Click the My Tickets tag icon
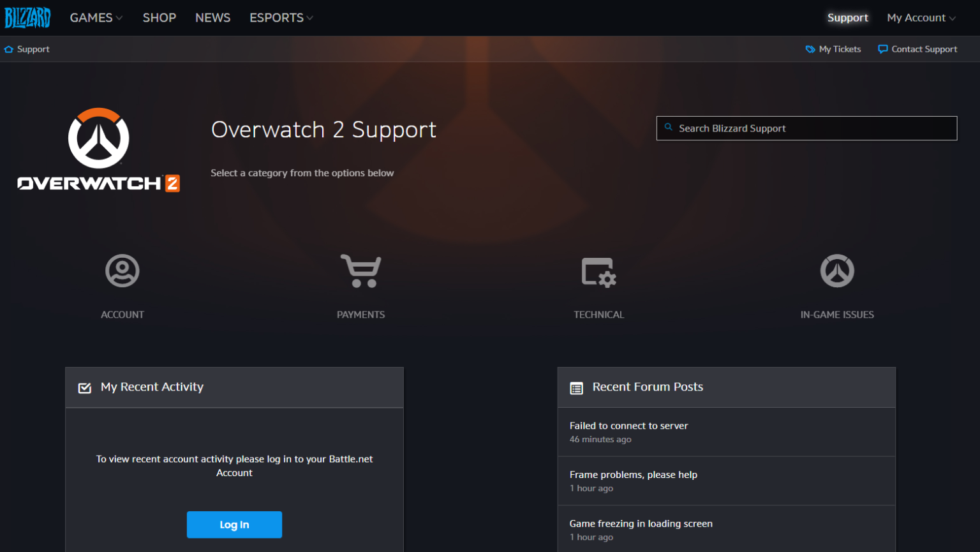Viewport: 980px width, 552px height. 810,48
